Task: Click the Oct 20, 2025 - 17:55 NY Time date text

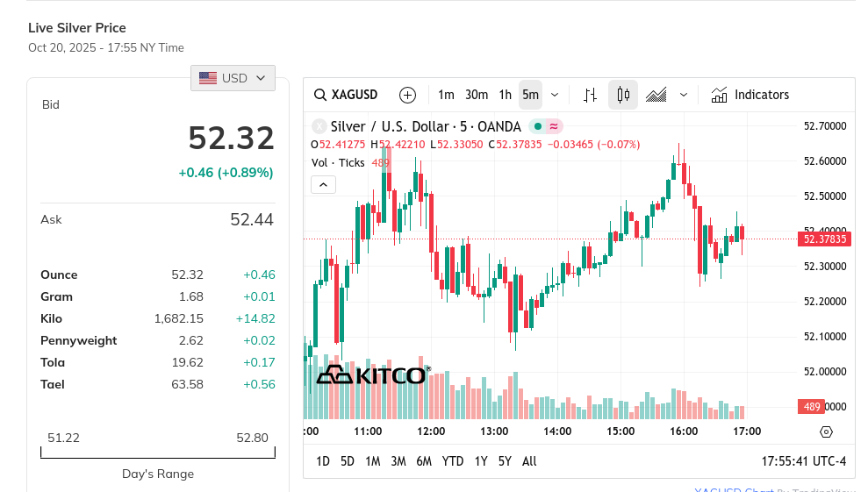Action: pyautogui.click(x=106, y=47)
